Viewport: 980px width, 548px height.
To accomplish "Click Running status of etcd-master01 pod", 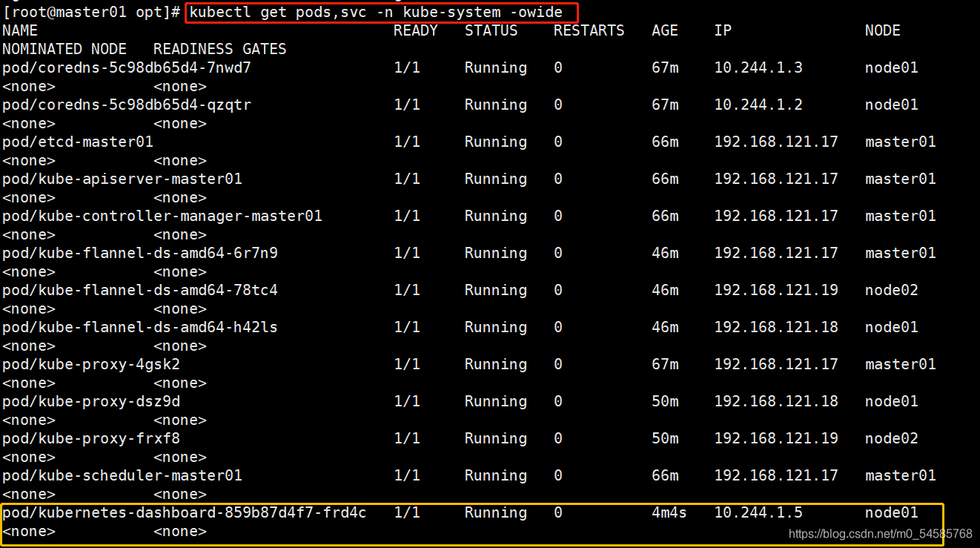I will coord(496,142).
